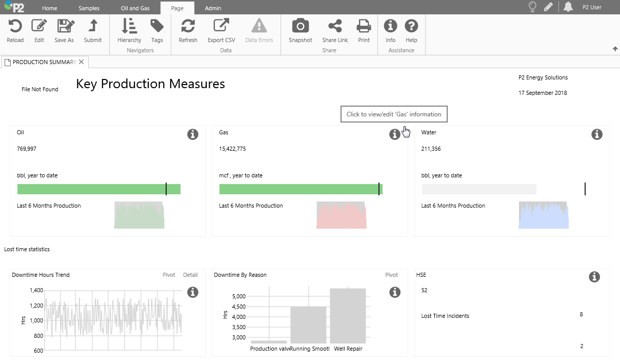The width and height of the screenshot is (620, 364).
Task: Click the Gas tile info icon
Action: pyautogui.click(x=394, y=134)
